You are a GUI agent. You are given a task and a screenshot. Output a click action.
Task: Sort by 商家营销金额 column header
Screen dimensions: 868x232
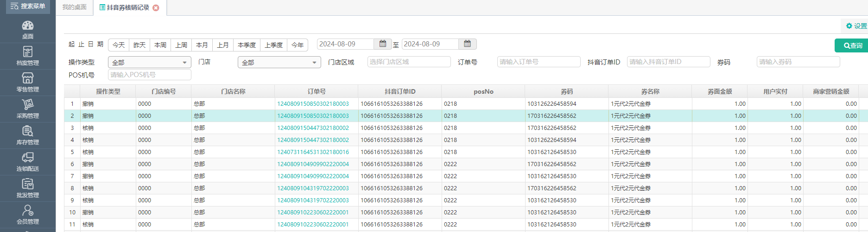[x=831, y=91]
